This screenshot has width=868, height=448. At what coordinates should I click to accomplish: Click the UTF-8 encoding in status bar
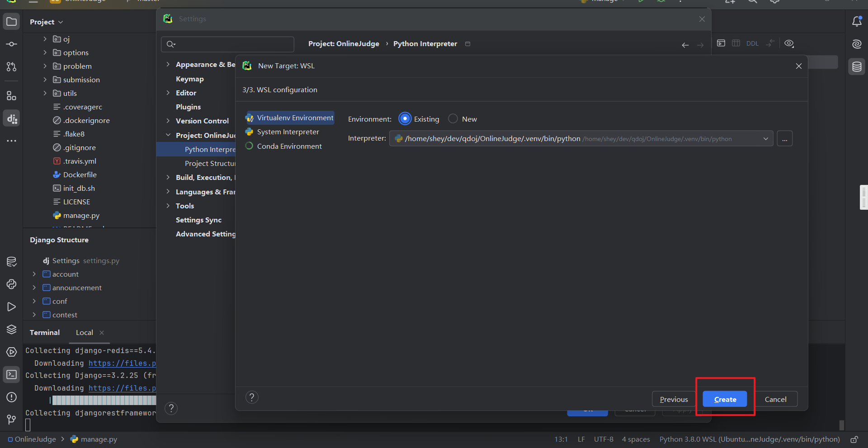click(604, 439)
